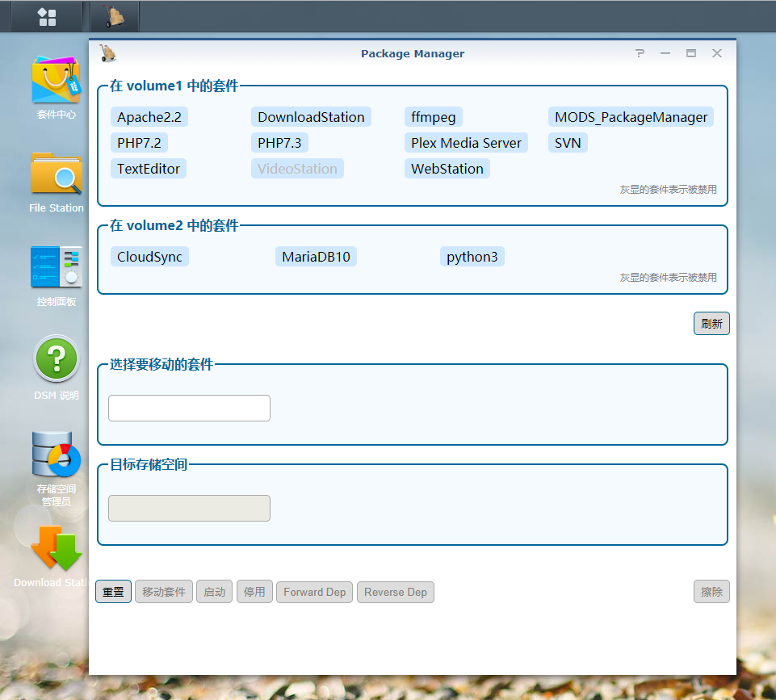Click the volume1 灰显的套件表示被禁用 note
Viewport: 776px width, 700px height.
[x=668, y=190]
